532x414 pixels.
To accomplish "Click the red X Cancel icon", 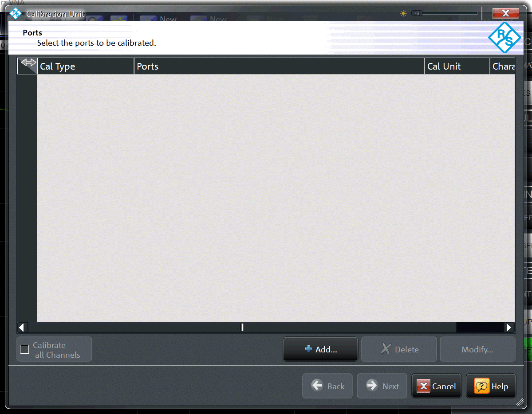I will coord(423,386).
